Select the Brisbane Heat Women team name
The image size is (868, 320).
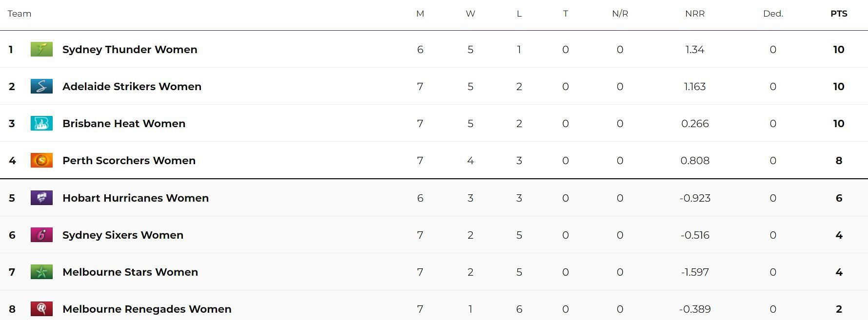pos(124,123)
